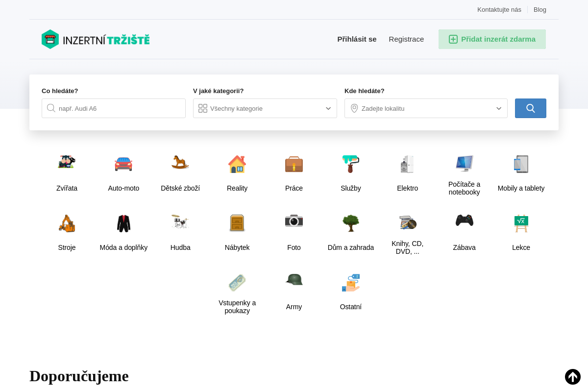Screen dimensions: 588x392
Task: Open the Registrace menu item
Action: pos(406,39)
